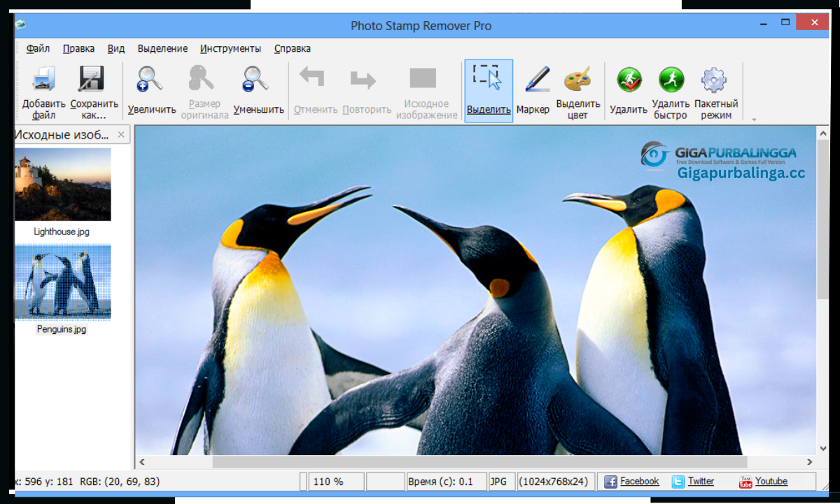The image size is (840, 504).
Task: Click the scroll up arrow
Action: 822,132
